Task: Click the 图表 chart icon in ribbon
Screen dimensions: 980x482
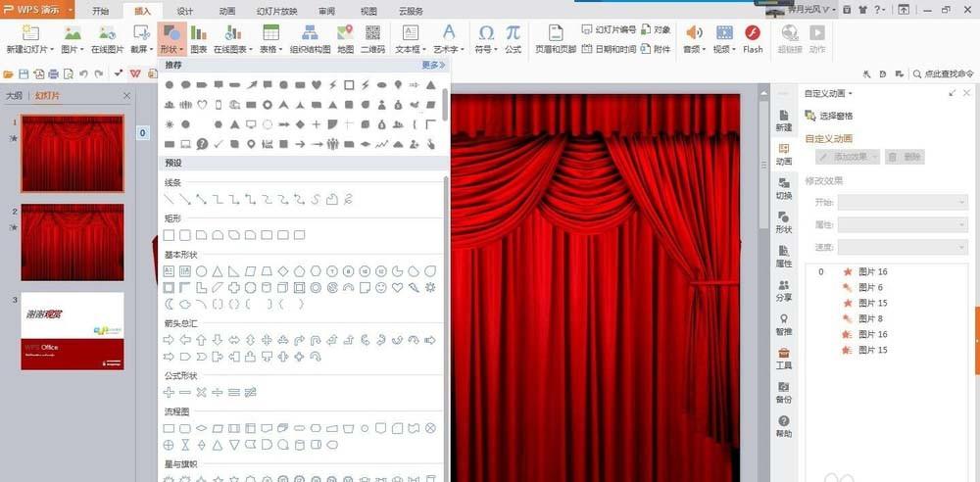Action: tap(198, 39)
